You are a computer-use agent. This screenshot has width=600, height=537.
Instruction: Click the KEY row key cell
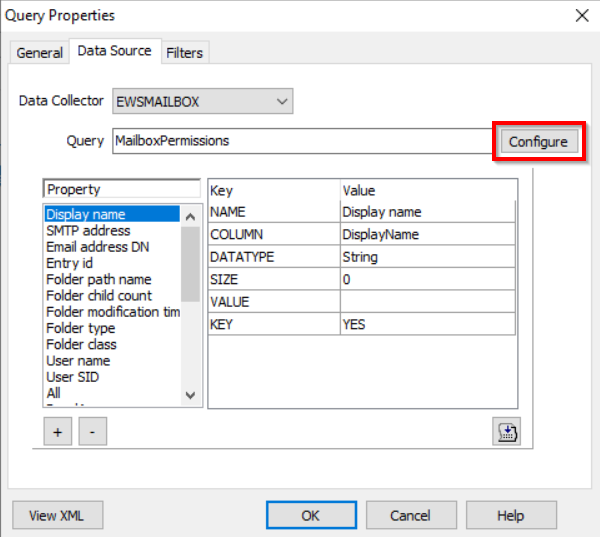[x=274, y=324]
